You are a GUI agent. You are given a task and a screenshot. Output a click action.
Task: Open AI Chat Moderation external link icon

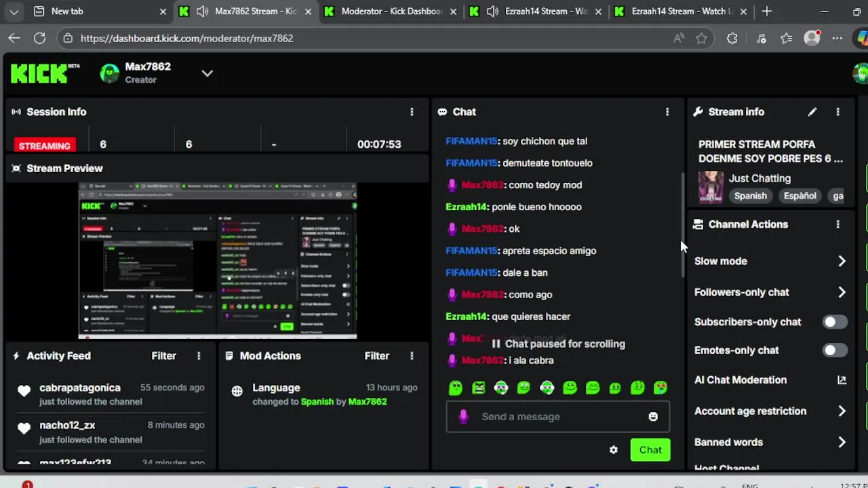tap(842, 380)
